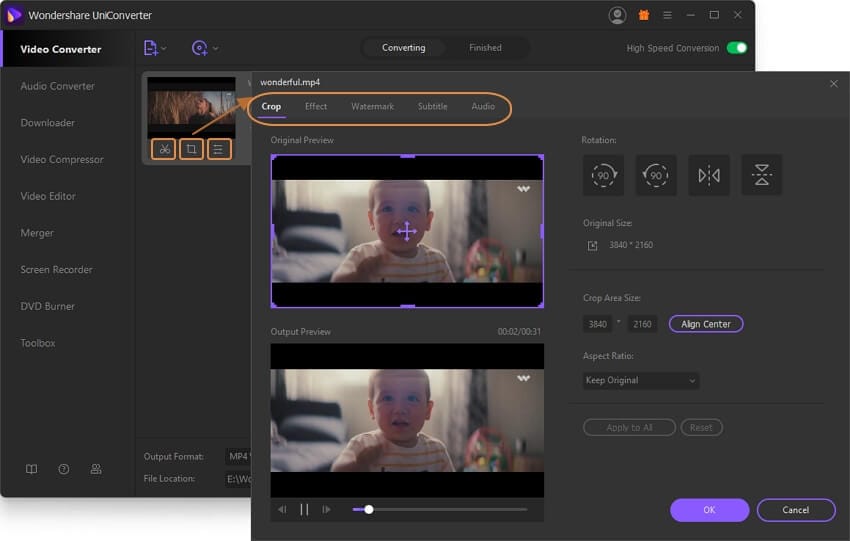The width and height of the screenshot is (850, 541).
Task: Open Video Compressor in sidebar
Action: point(62,160)
